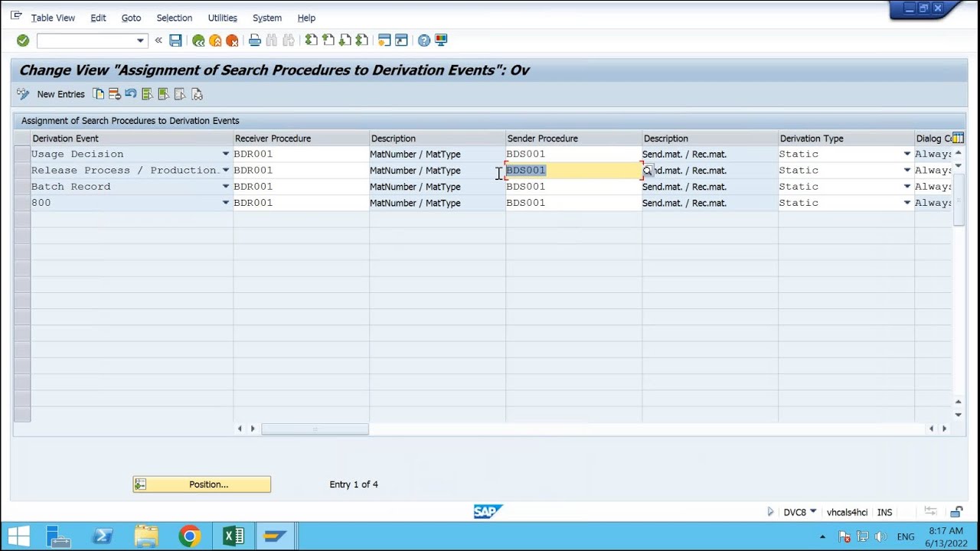Click the Select All icon

pyautogui.click(x=147, y=94)
